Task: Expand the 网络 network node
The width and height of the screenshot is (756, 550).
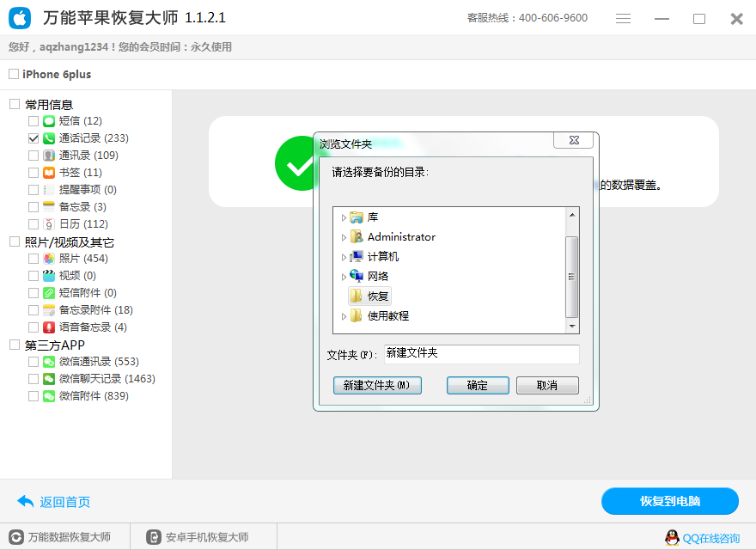Action: click(x=344, y=276)
